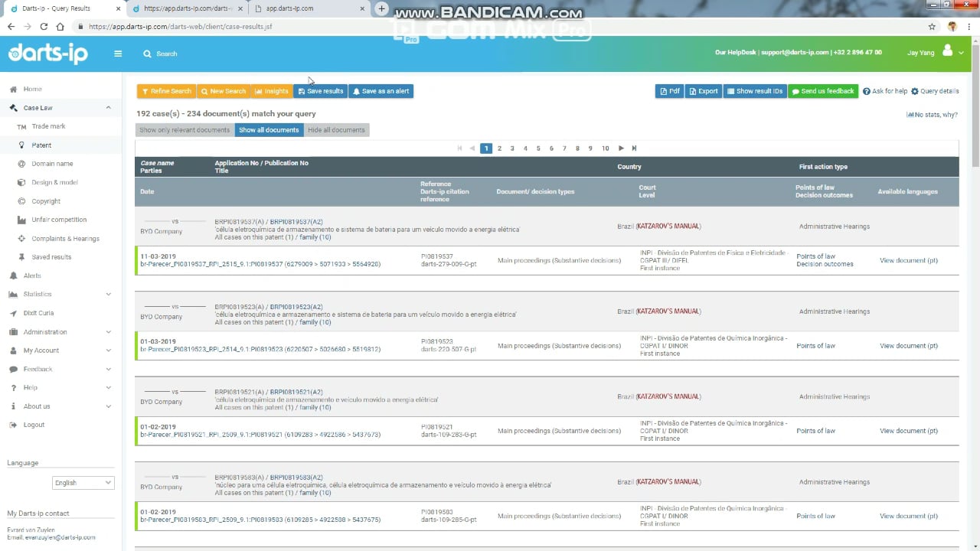View document (pt) for PI0819523
980x551 pixels.
pos(909,346)
